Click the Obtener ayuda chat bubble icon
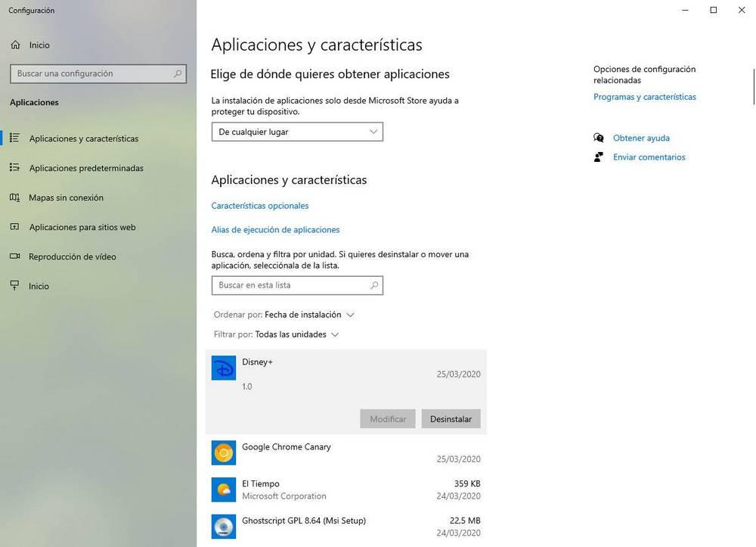Viewport: 756px width, 547px height. click(x=598, y=138)
